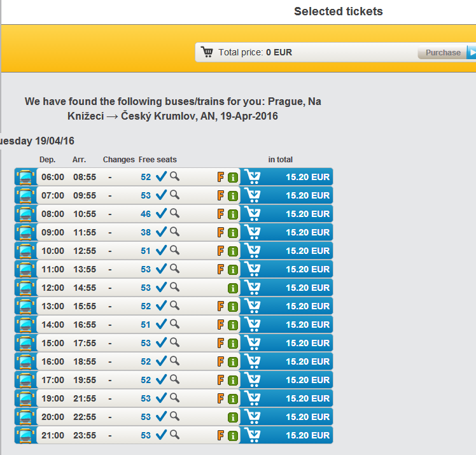Click the shopping cart icon beside Total price

point(207,52)
